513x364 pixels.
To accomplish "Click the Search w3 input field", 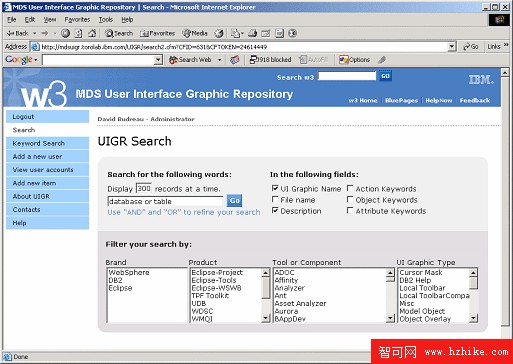I will 347,76.
